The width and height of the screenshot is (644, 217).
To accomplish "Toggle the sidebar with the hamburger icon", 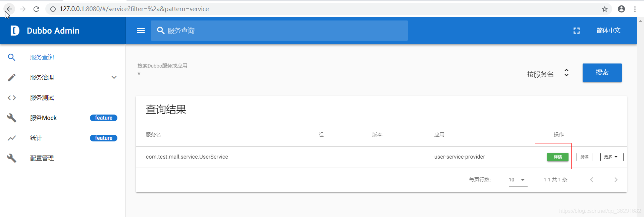I will (x=141, y=31).
